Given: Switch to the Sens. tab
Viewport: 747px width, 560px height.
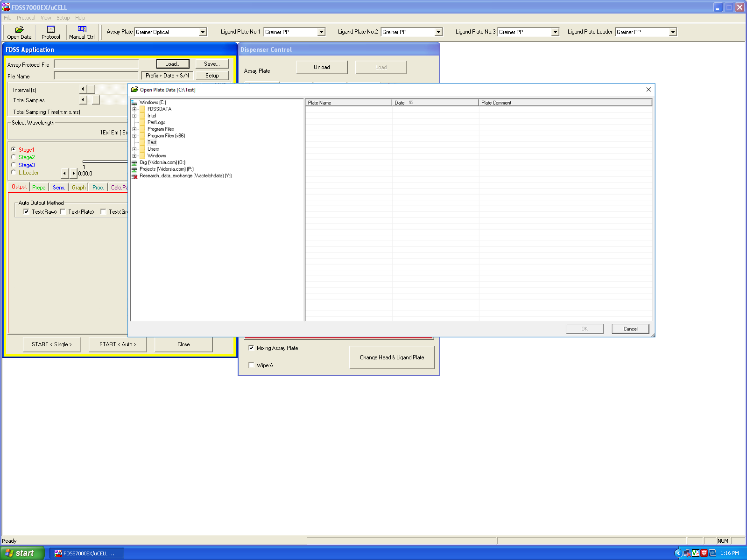Looking at the screenshot, I should (59, 188).
